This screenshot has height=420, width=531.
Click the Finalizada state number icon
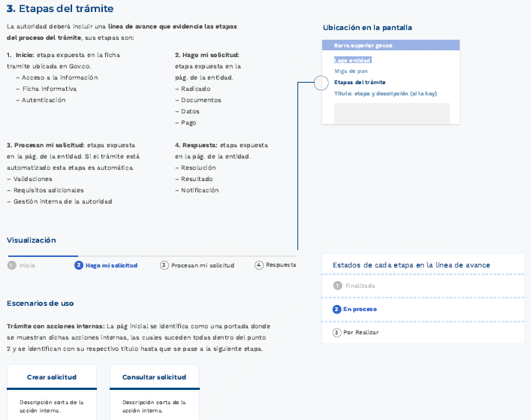337,286
